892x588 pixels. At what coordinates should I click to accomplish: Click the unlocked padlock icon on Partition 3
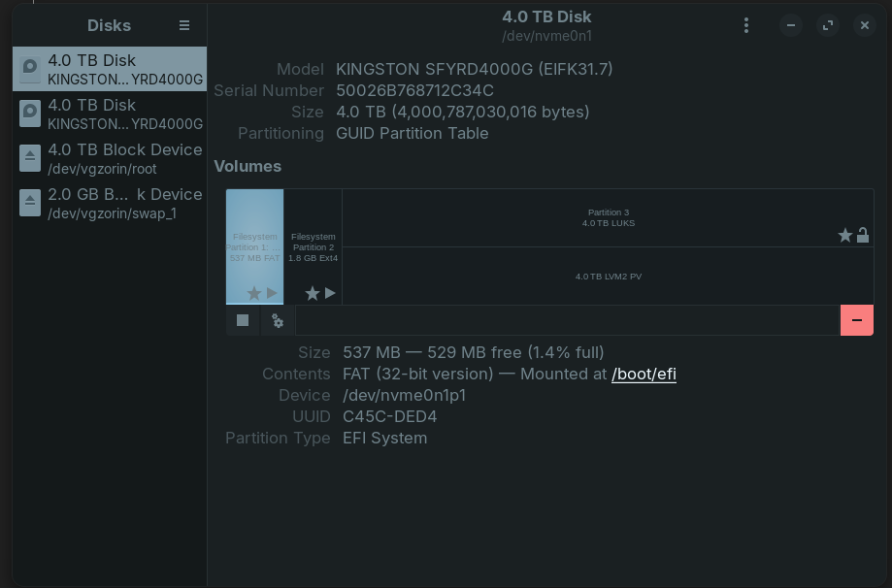pos(862,235)
